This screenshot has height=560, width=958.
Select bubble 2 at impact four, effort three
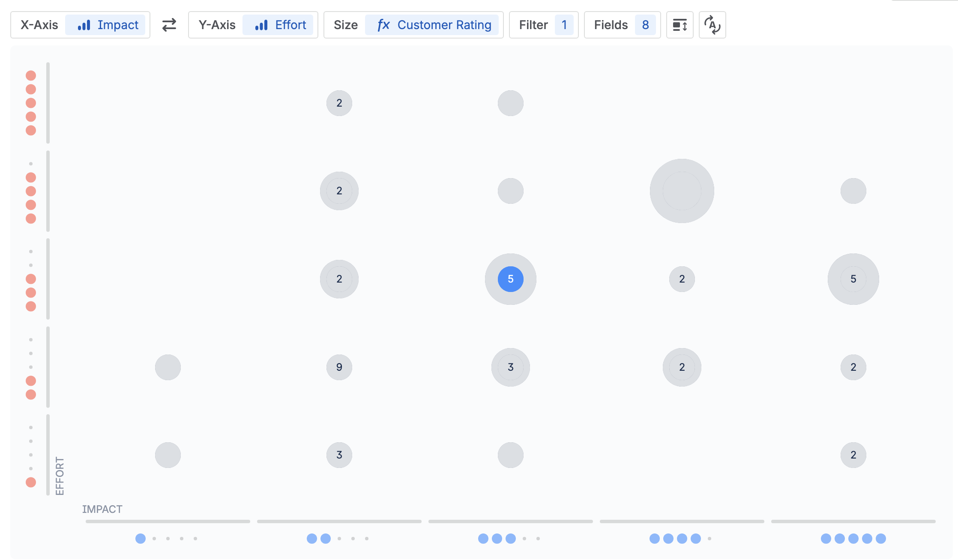pyautogui.click(x=682, y=279)
